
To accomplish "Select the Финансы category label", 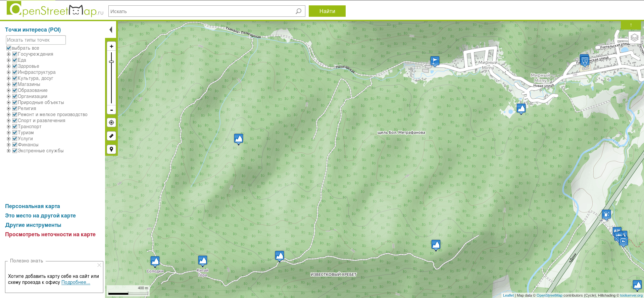I will (x=28, y=145).
